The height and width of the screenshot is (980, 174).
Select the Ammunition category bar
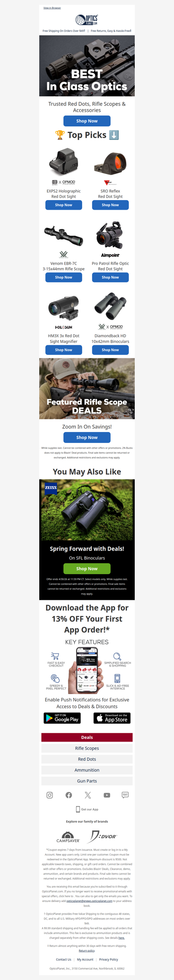[x=87, y=770]
